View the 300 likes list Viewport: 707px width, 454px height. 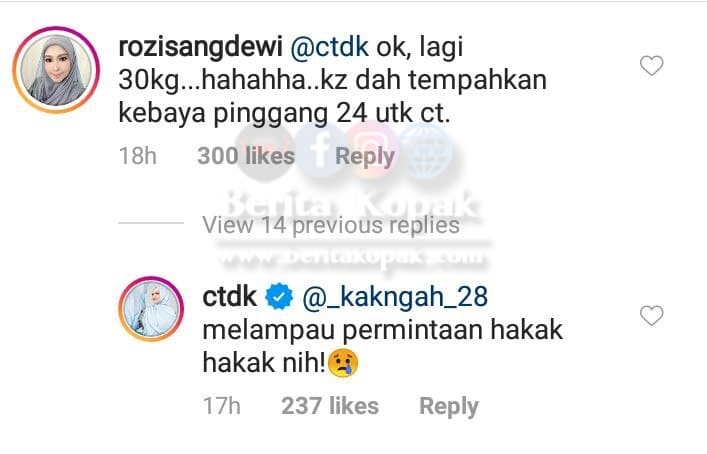pos(246,156)
